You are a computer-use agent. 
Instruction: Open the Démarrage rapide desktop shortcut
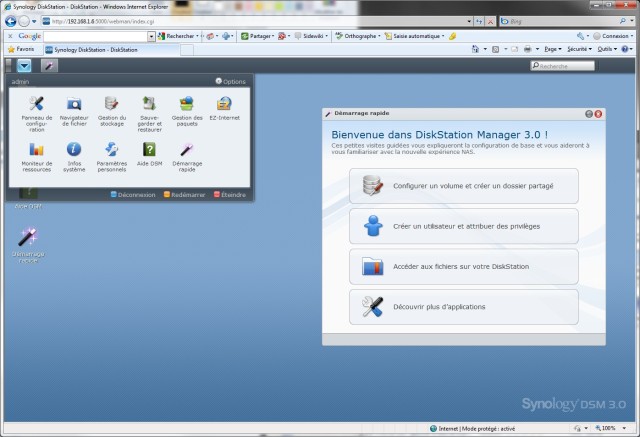pos(28,245)
